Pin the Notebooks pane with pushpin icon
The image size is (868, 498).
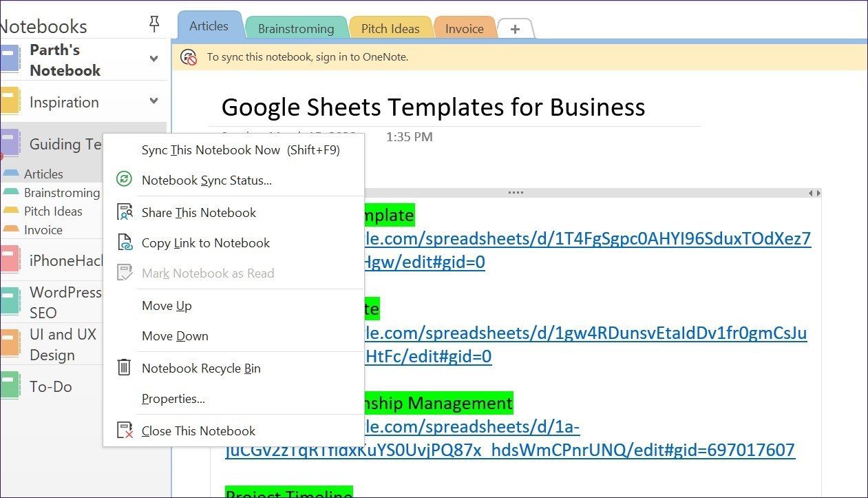[154, 25]
